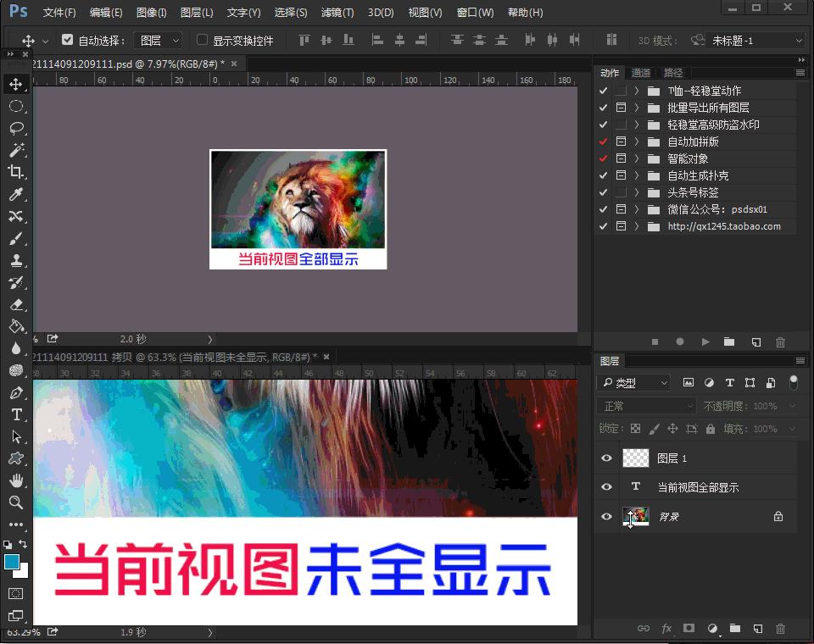The height and width of the screenshot is (644, 814).
Task: Hide the 背景 layer
Action: [605, 516]
